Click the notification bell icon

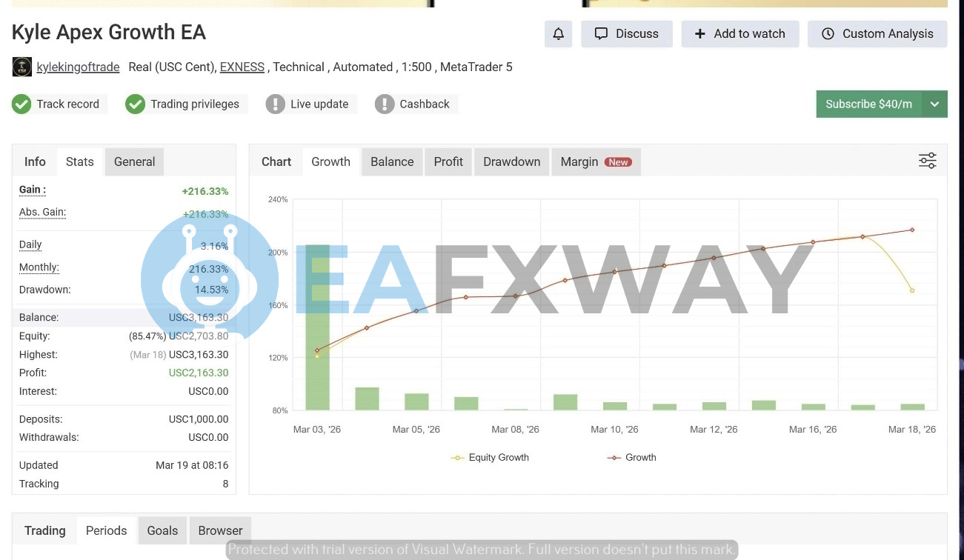pyautogui.click(x=558, y=34)
